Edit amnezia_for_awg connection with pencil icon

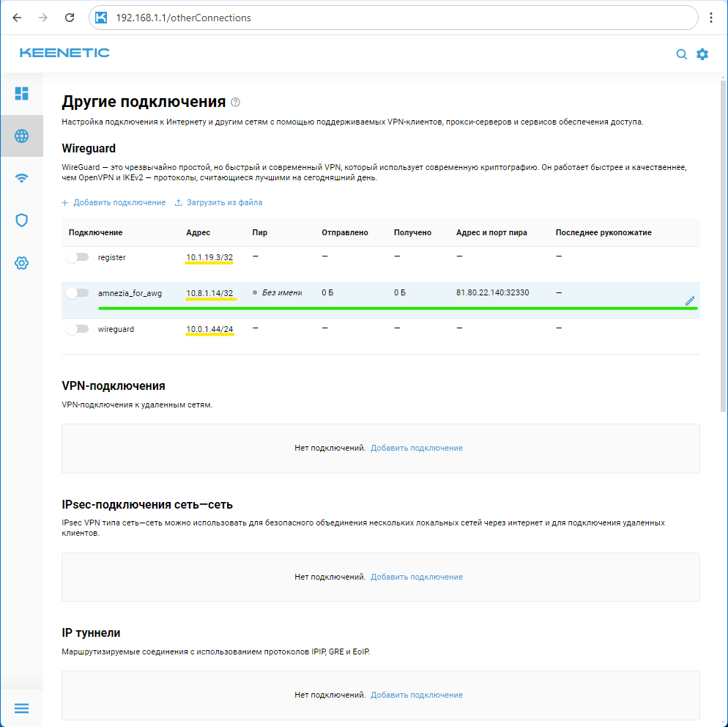tap(689, 300)
